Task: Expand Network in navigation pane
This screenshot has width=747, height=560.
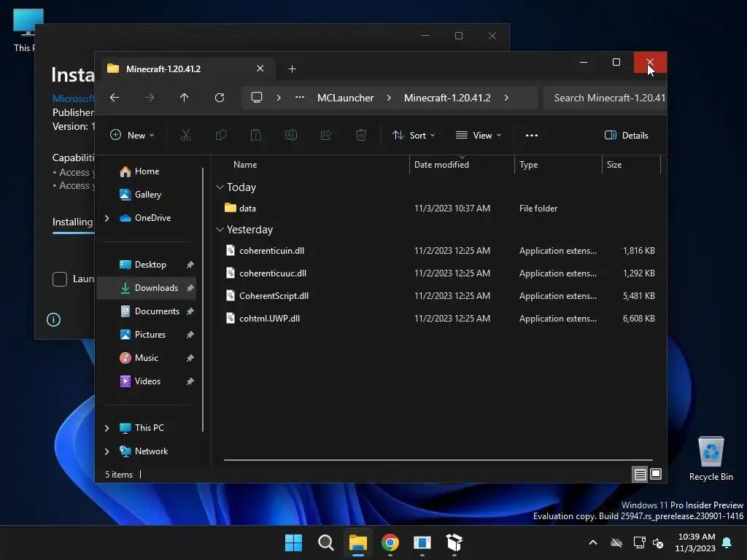Action: click(x=107, y=451)
